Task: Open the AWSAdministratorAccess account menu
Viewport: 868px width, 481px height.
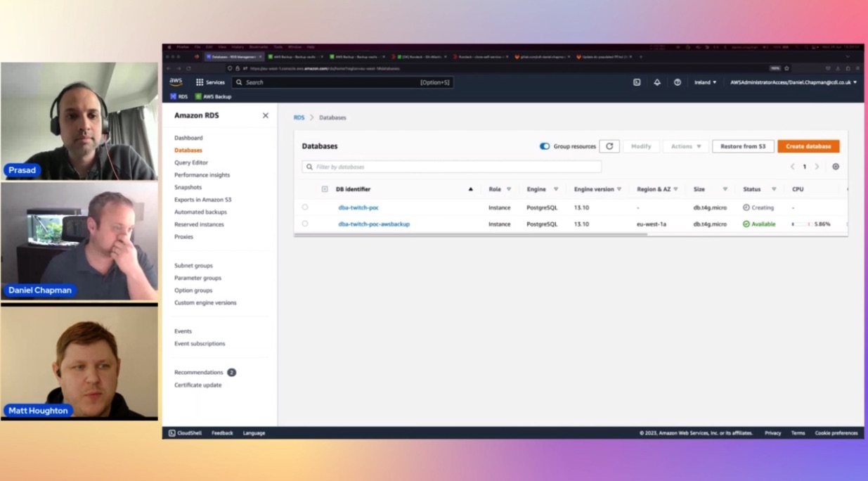Action: [793, 82]
